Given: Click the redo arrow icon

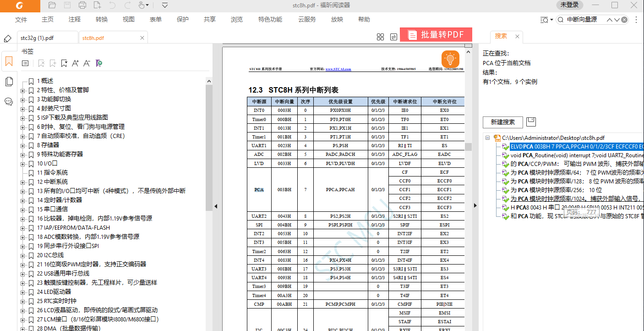Looking at the screenshot, I should click(127, 6).
